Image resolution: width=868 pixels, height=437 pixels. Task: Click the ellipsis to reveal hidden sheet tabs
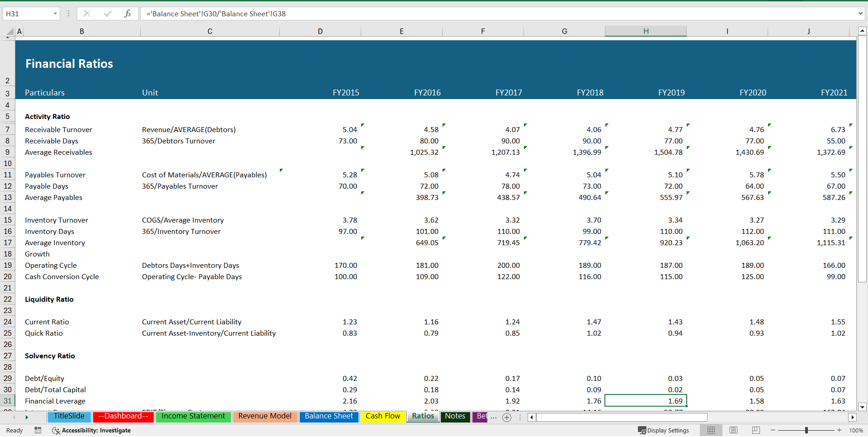pos(494,417)
